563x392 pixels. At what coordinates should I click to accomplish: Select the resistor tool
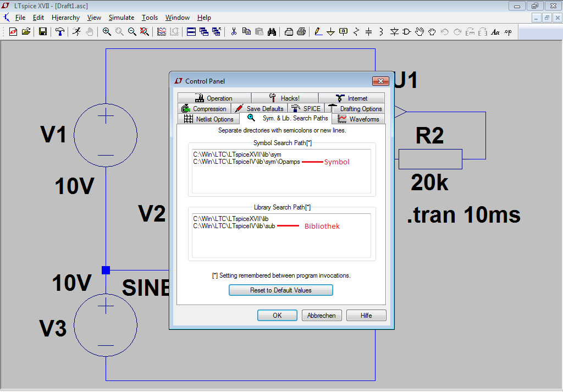pyautogui.click(x=356, y=32)
